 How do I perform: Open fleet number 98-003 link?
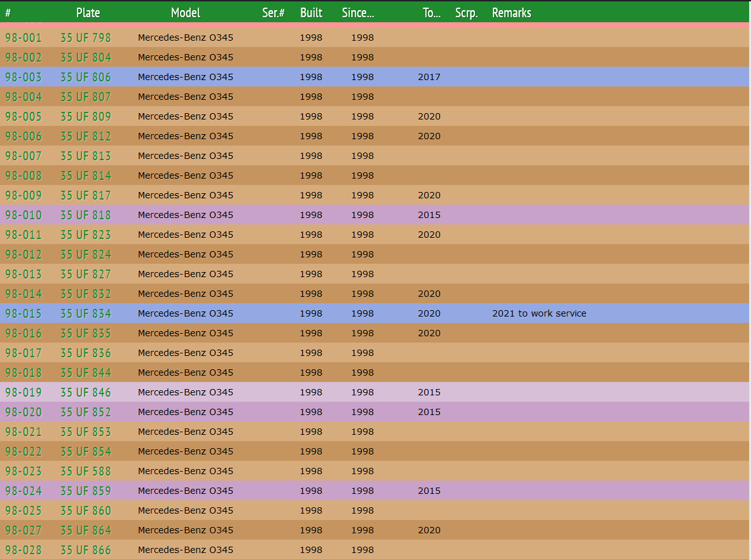click(24, 77)
